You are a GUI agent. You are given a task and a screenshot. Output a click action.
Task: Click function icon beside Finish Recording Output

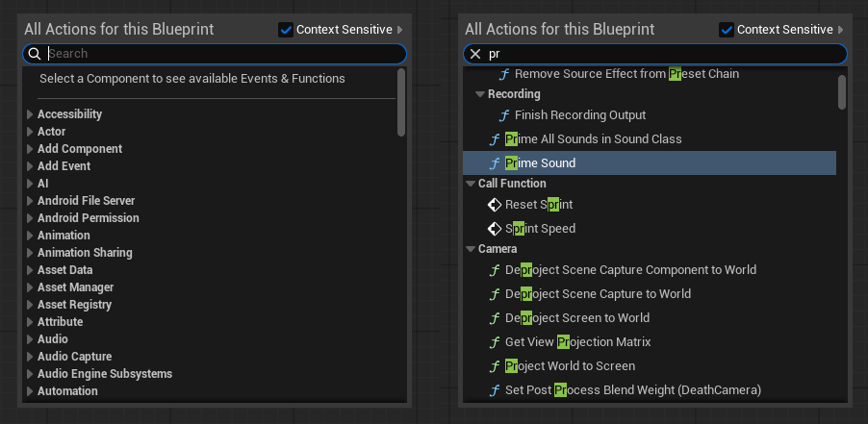(504, 115)
